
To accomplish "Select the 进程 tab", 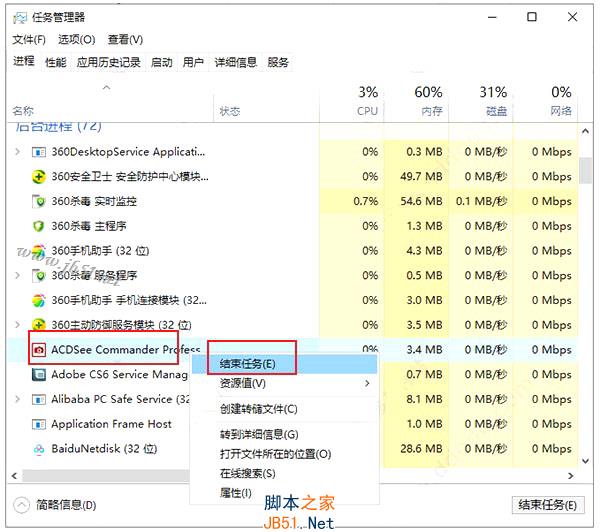I will coord(24,61).
